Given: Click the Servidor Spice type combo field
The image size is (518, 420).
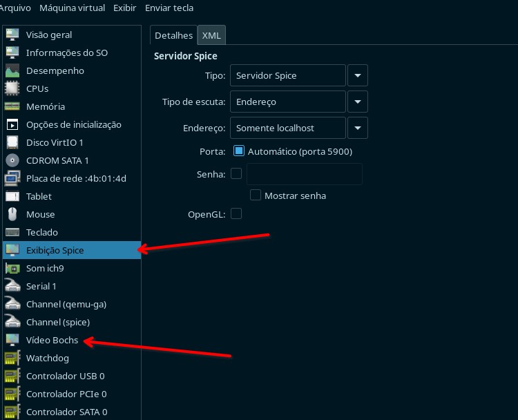Looking at the screenshot, I should click(288, 75).
